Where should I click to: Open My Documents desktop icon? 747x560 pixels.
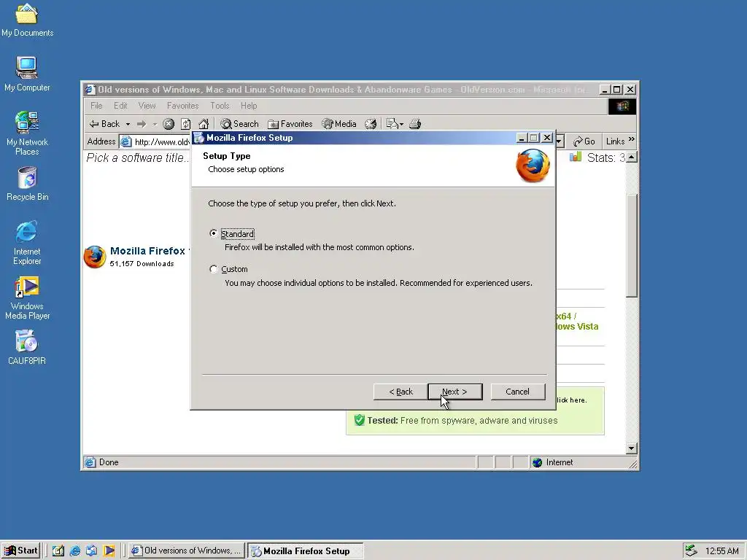pos(27,20)
